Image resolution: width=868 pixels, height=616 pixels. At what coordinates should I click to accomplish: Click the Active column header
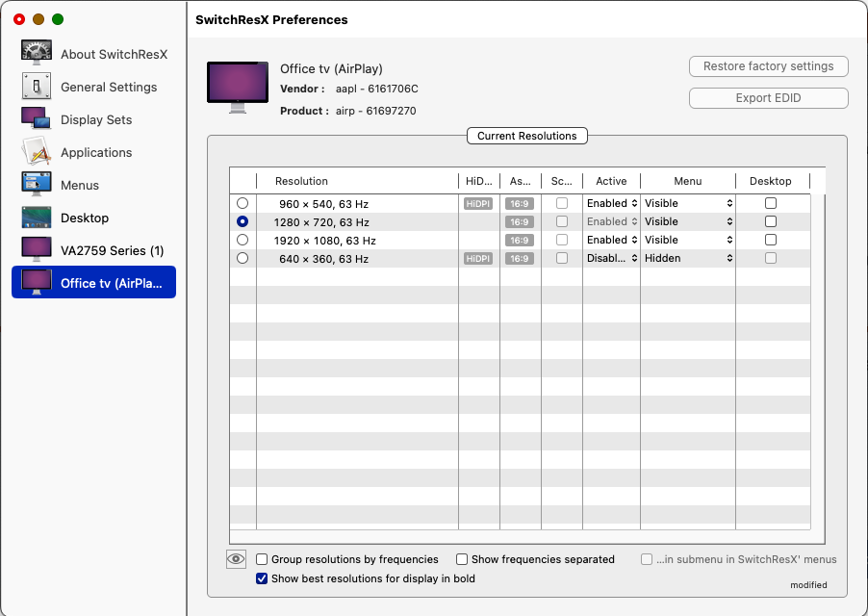click(x=611, y=181)
